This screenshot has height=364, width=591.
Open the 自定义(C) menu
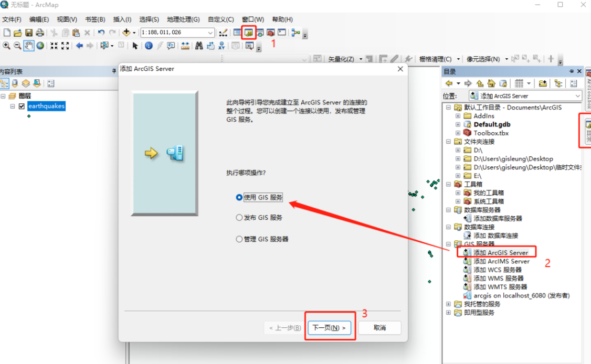221,19
